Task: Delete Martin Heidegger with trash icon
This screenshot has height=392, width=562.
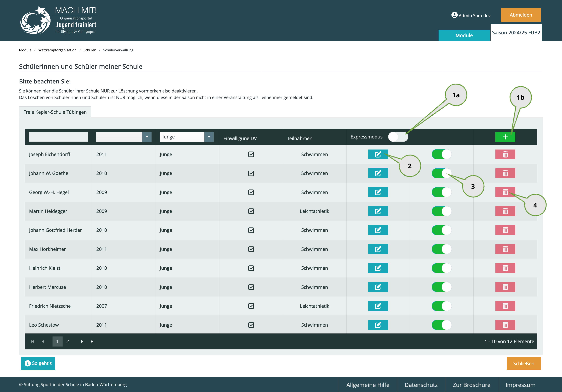Action: point(505,211)
